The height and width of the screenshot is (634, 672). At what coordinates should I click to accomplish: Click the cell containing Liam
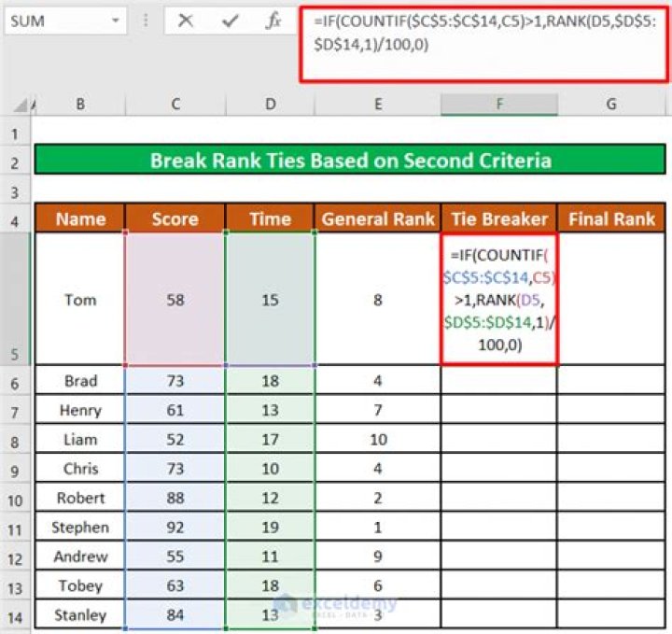tap(80, 439)
